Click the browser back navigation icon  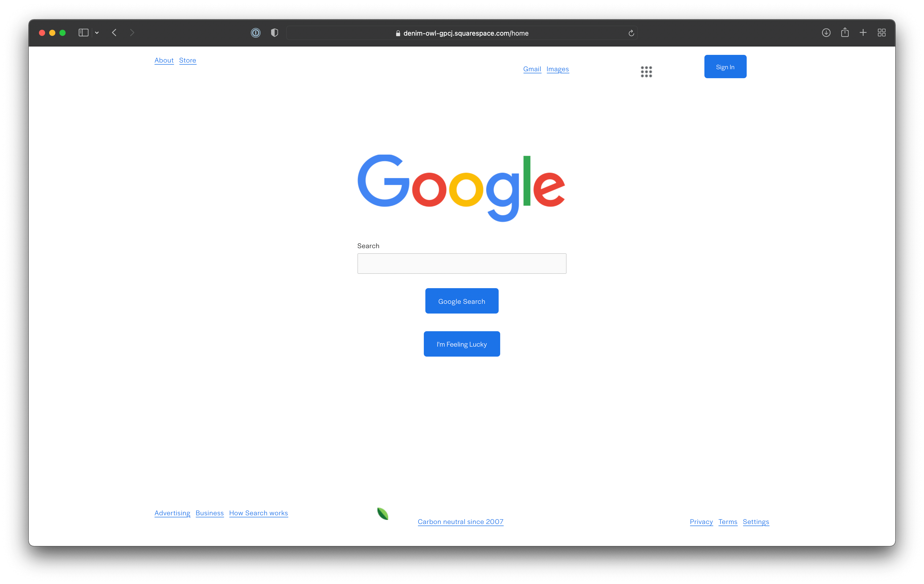pos(114,32)
